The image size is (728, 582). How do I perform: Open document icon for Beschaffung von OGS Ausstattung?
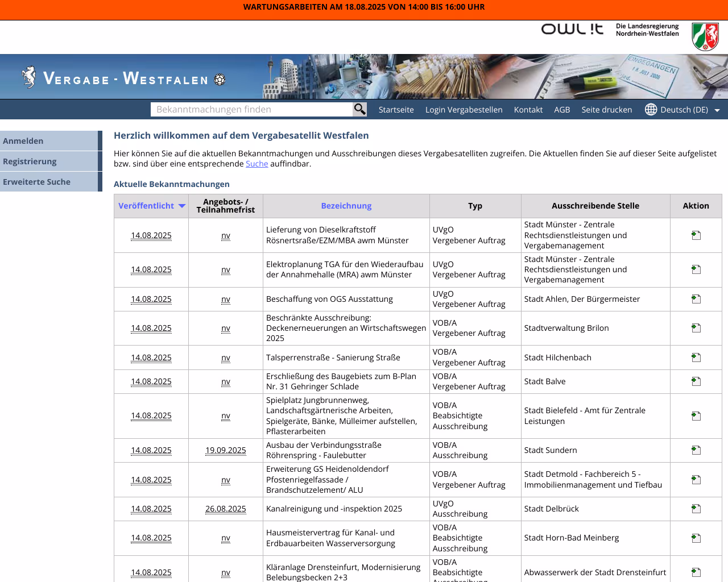696,298
